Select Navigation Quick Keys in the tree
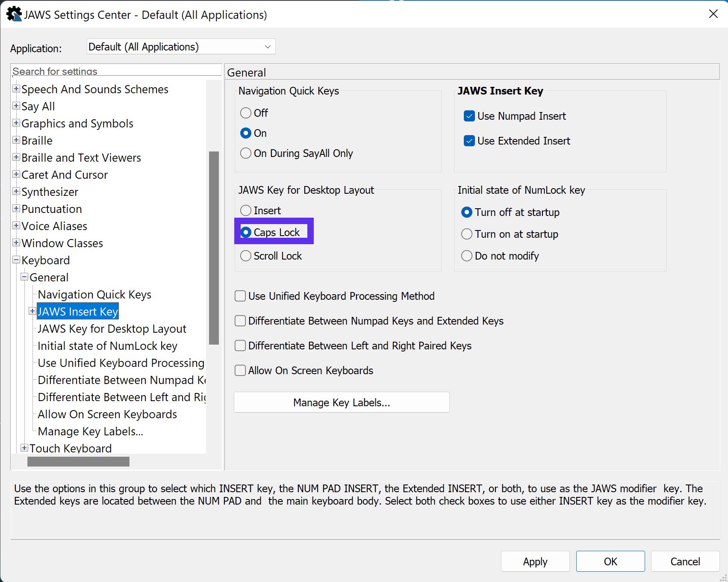728x582 pixels. coord(94,295)
